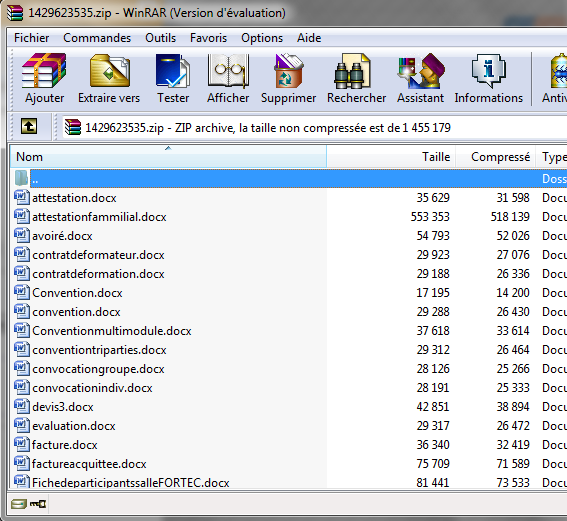Select contratdeformation.docx
The image size is (567, 521).
(98, 274)
